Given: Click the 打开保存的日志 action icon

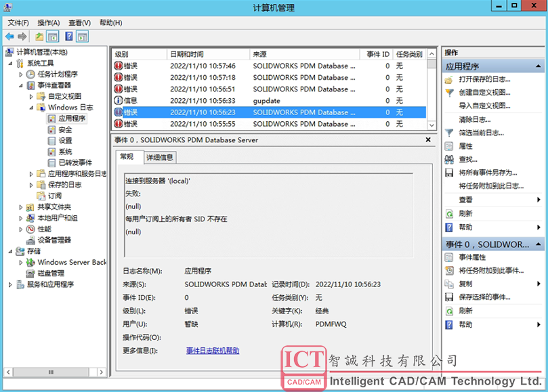Looking at the screenshot, I should pyautogui.click(x=448, y=80).
